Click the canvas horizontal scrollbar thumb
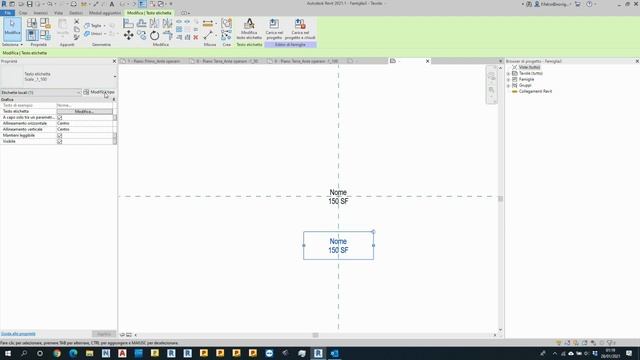This screenshot has height=360, width=640. [315, 335]
